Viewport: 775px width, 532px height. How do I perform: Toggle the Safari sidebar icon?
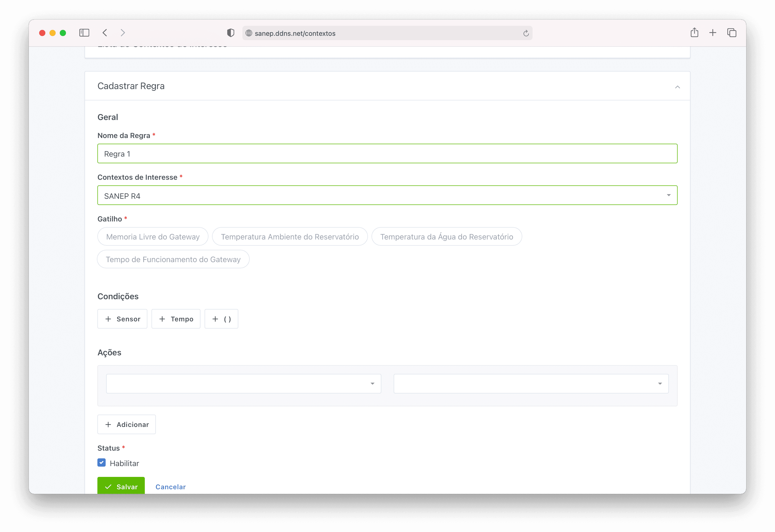tap(84, 33)
